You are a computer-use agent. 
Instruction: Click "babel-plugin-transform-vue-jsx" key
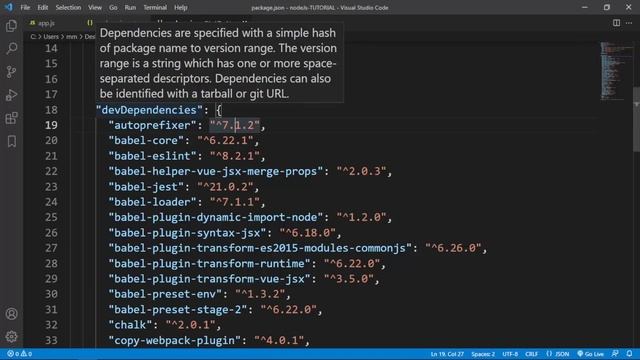point(209,279)
